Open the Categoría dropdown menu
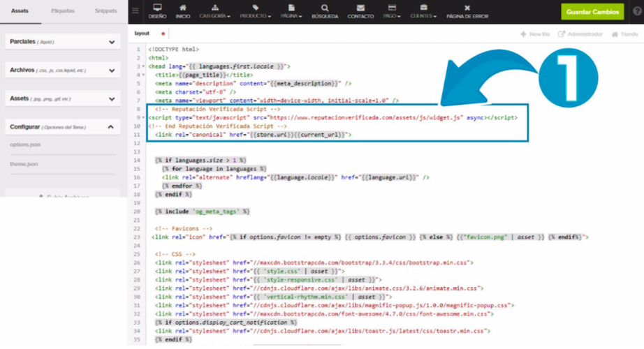This screenshot has height=349, width=644. [215, 11]
